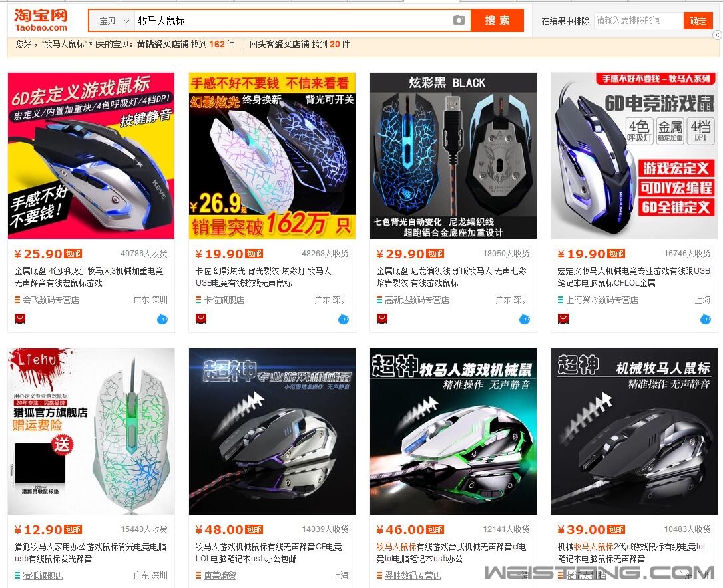Click red Tmall icon under 上海翼冷数码专营店

tap(563, 319)
